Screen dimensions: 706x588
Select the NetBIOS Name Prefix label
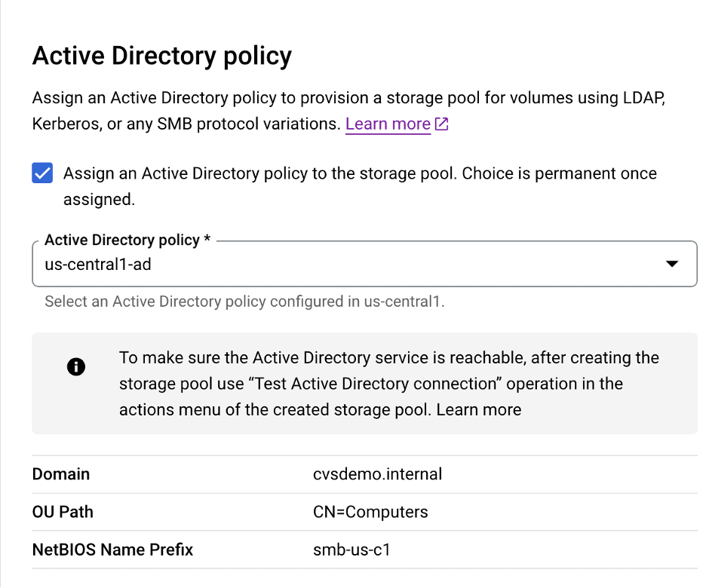click(x=112, y=550)
